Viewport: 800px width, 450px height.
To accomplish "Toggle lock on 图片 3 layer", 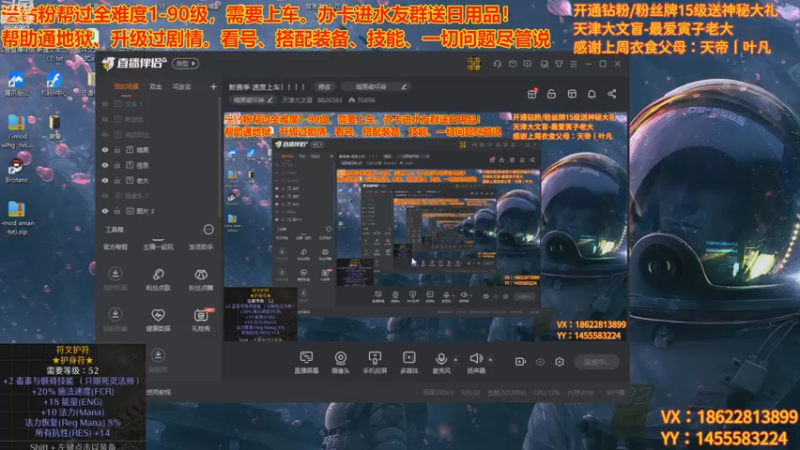I will coord(117,211).
